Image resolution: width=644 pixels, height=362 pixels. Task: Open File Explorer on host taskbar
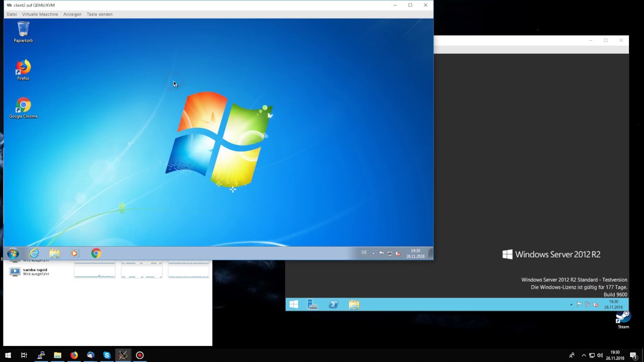pyautogui.click(x=57, y=355)
